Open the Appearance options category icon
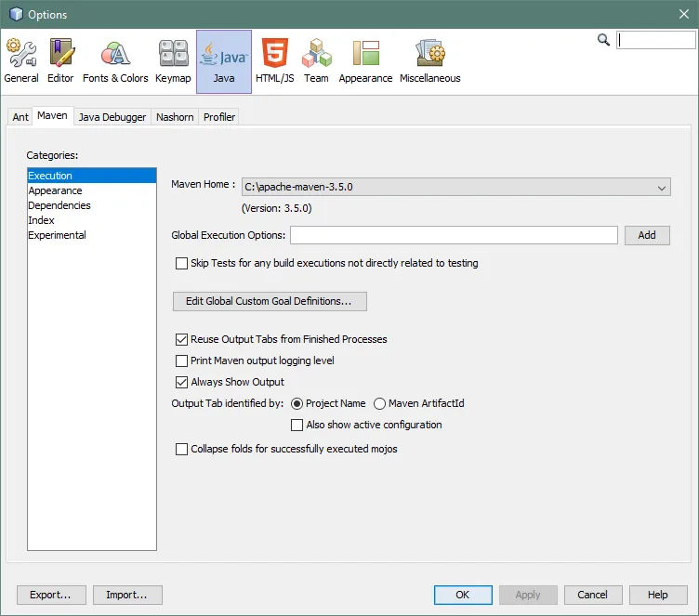The height and width of the screenshot is (616, 699). (x=365, y=61)
